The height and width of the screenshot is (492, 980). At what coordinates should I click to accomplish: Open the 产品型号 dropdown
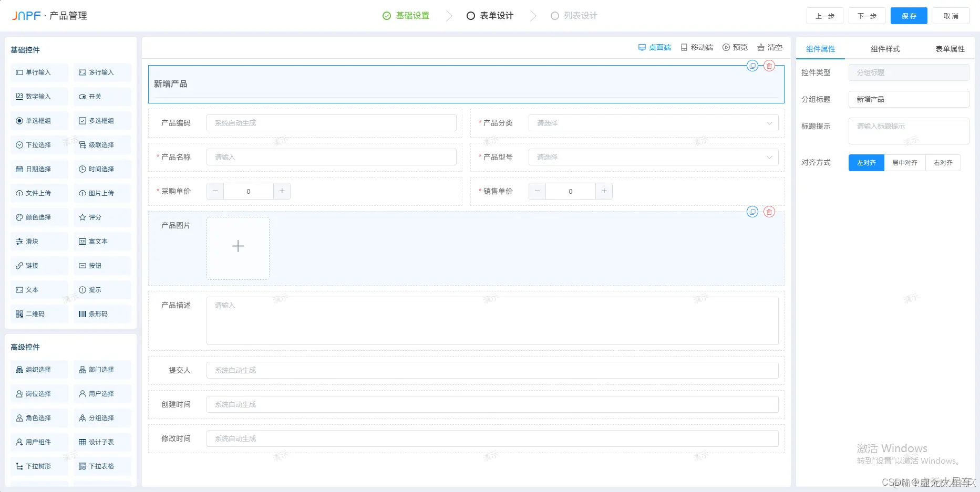click(x=653, y=157)
